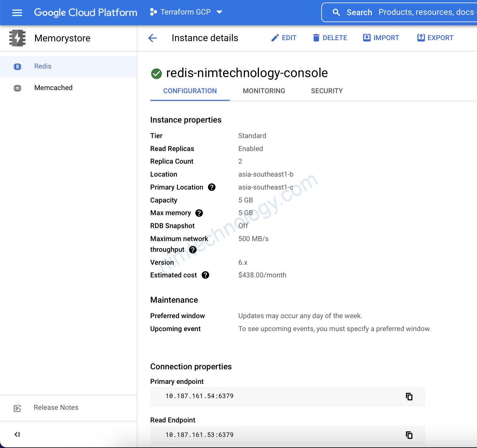Click the search products and resources field
The height and width of the screenshot is (448, 477).
411,12
